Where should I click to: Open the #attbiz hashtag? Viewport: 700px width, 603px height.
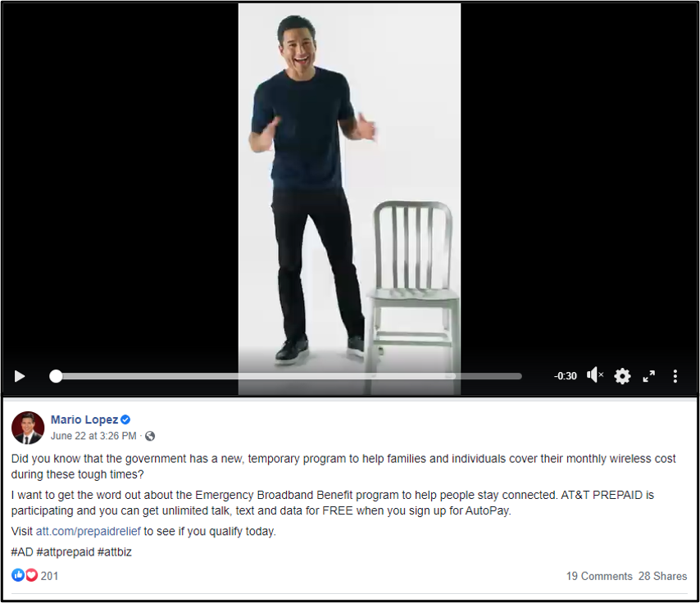(x=114, y=552)
